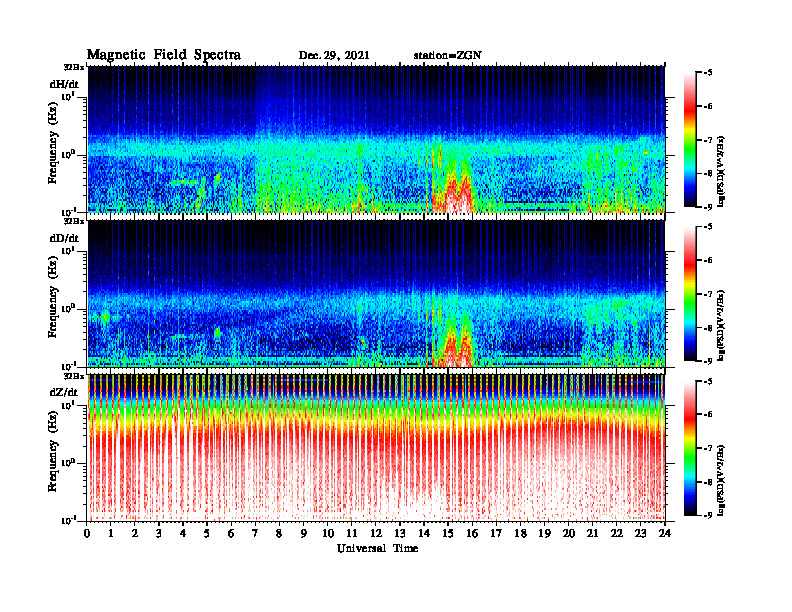
Task: Click hour 17 on the time axis
Action: point(496,534)
